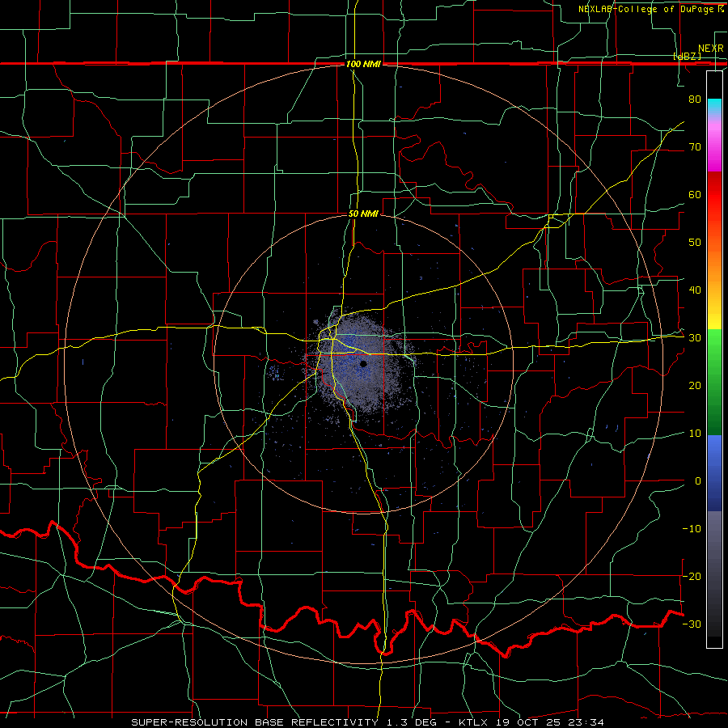Click the 10 value on the dBZ scale

(695, 434)
